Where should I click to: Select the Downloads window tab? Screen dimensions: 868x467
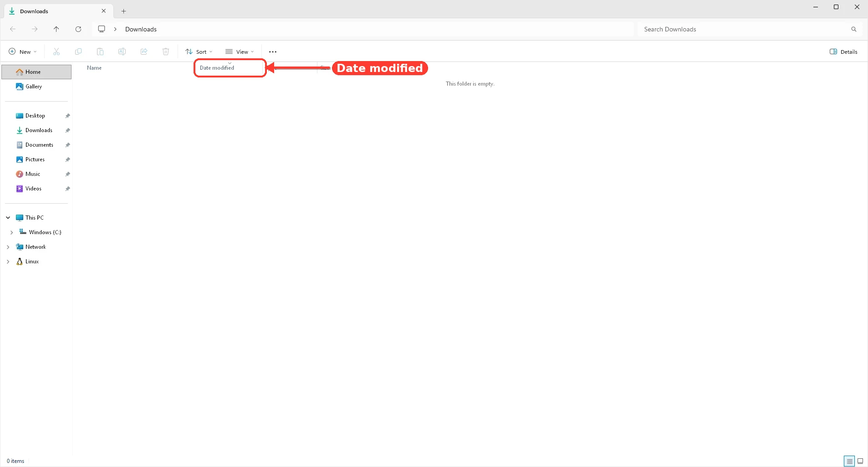58,11
